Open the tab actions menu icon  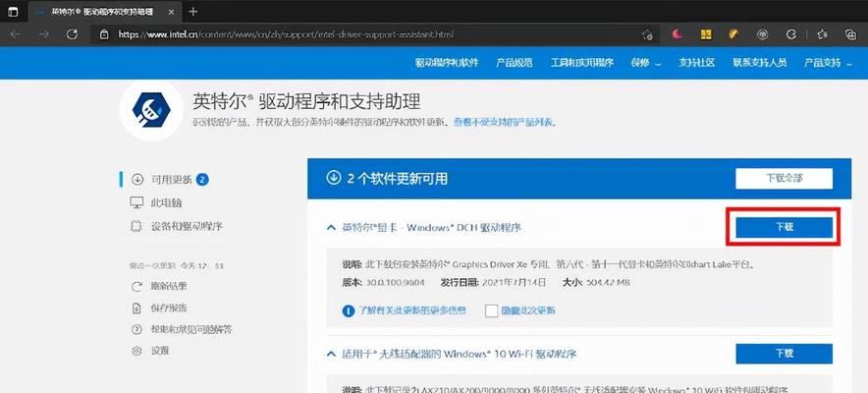click(x=13, y=12)
